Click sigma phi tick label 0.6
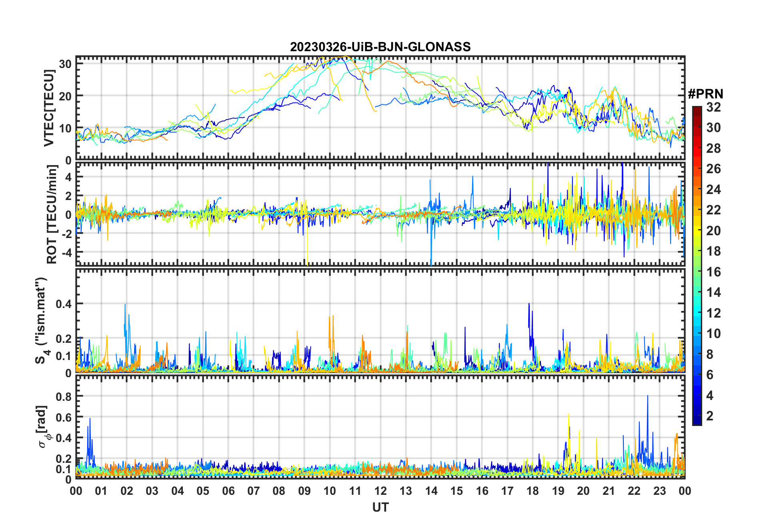The image size is (761, 532). [64, 417]
